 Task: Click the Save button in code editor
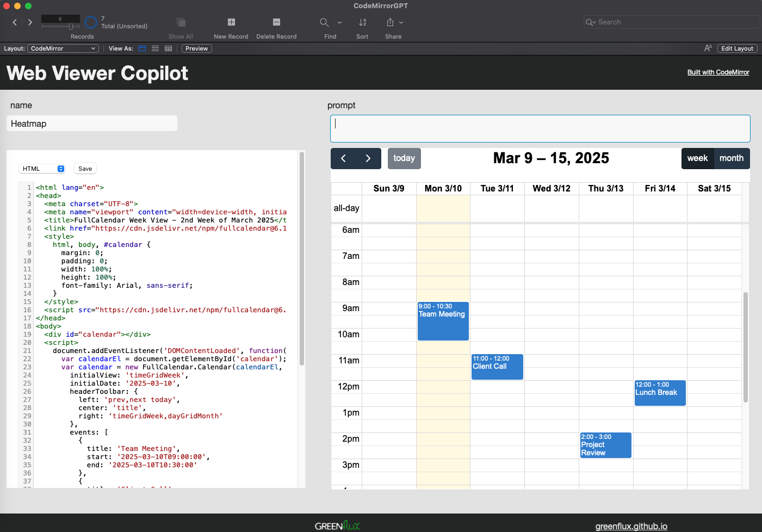[x=85, y=169]
